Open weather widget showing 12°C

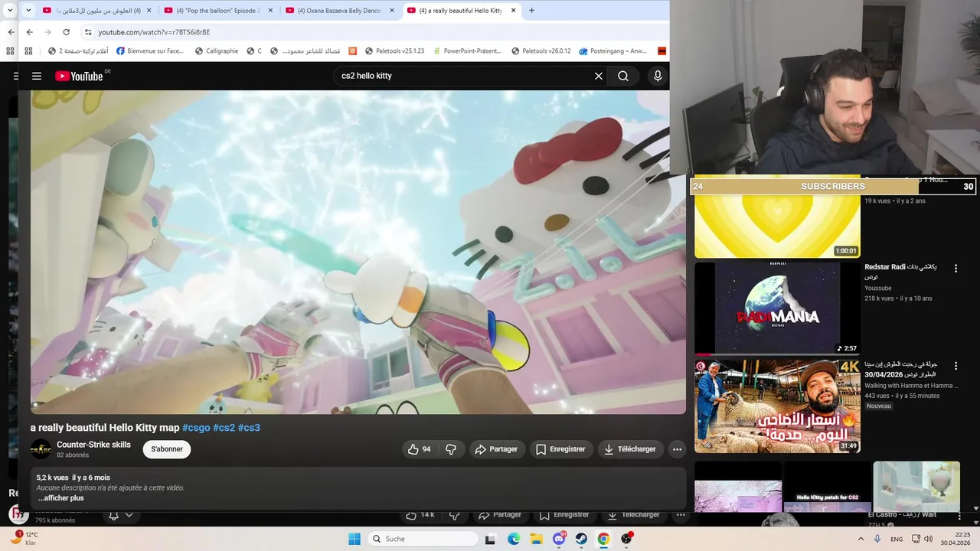click(x=23, y=539)
